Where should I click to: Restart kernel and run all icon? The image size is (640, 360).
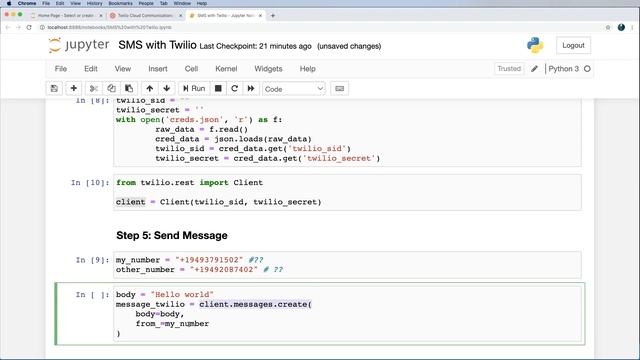pos(251,89)
